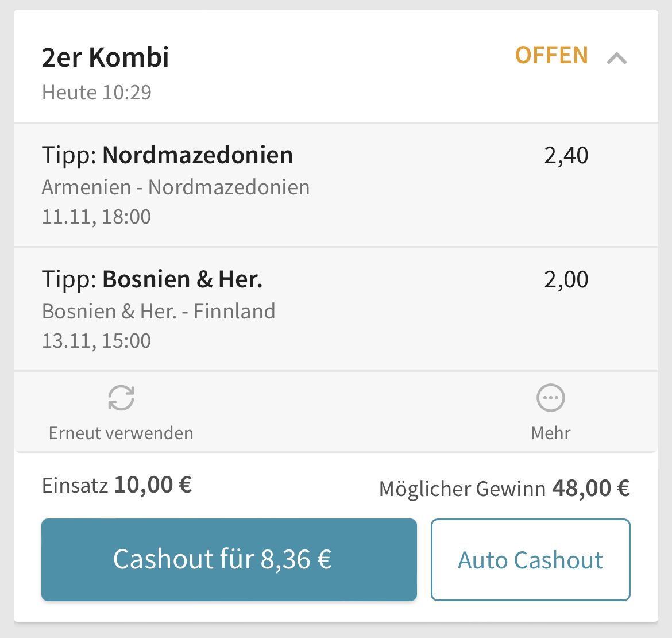
Task: Click the 13.11, 15:00 match date
Action: tap(96, 341)
